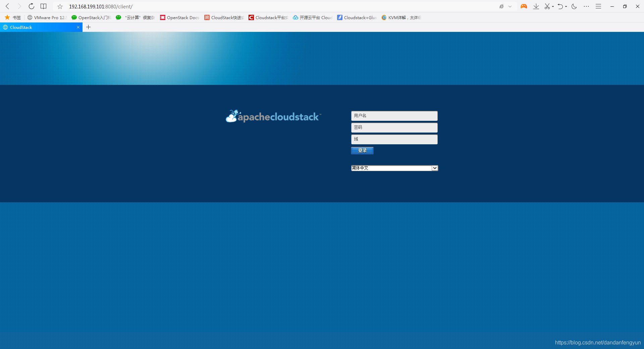Open the hamburger main menu

[x=598, y=6]
